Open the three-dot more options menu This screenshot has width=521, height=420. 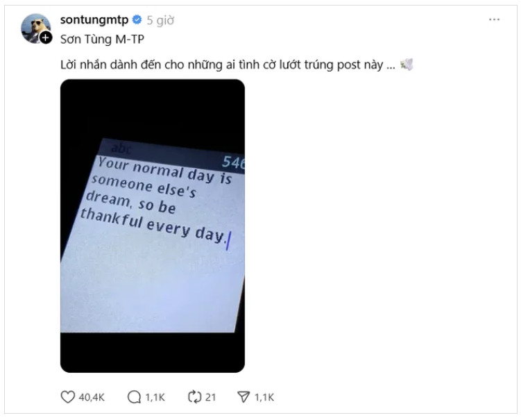point(494,19)
